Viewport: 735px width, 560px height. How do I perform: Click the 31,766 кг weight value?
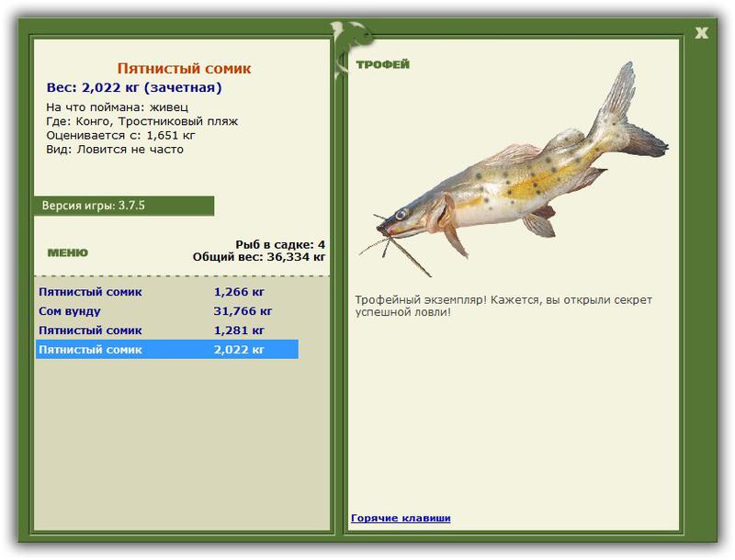243,311
